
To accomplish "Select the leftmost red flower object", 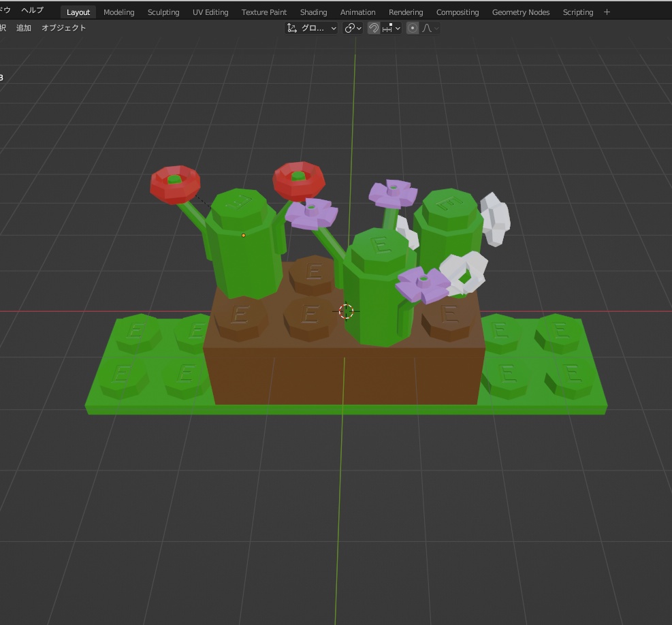I will [175, 185].
